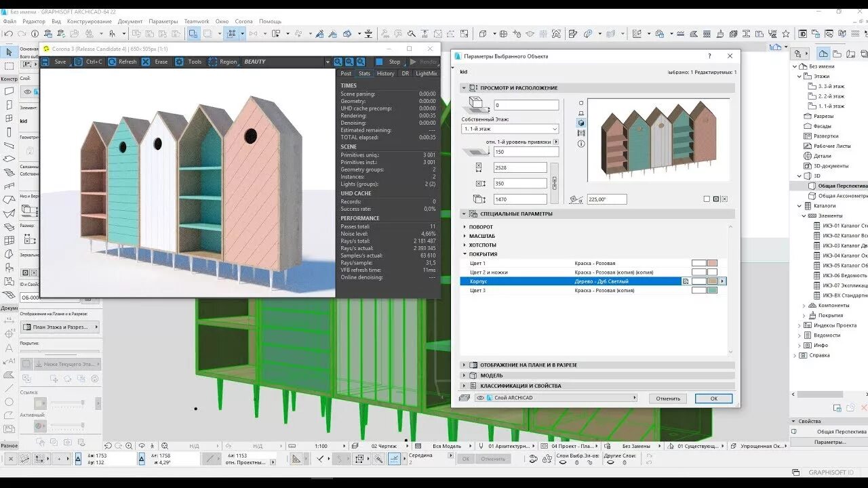
Task: Open the Файл menu
Action: pos(9,22)
